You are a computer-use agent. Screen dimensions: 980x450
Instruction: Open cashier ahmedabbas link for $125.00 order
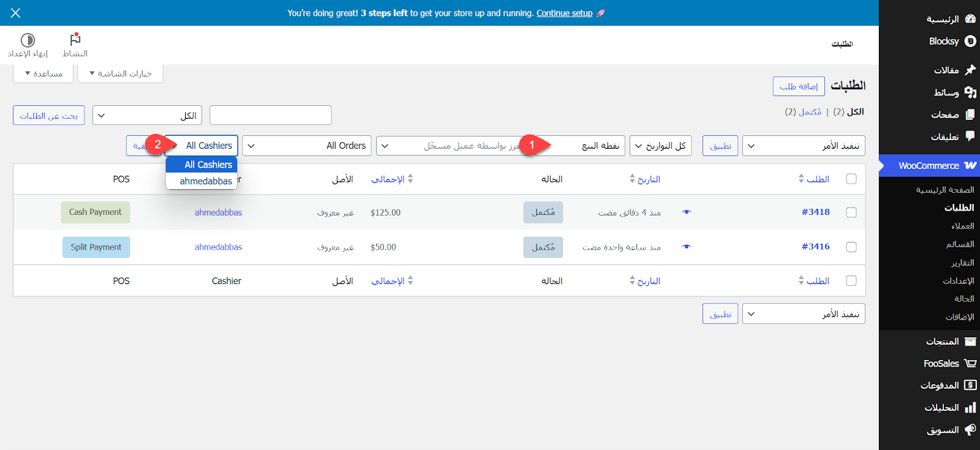click(219, 212)
